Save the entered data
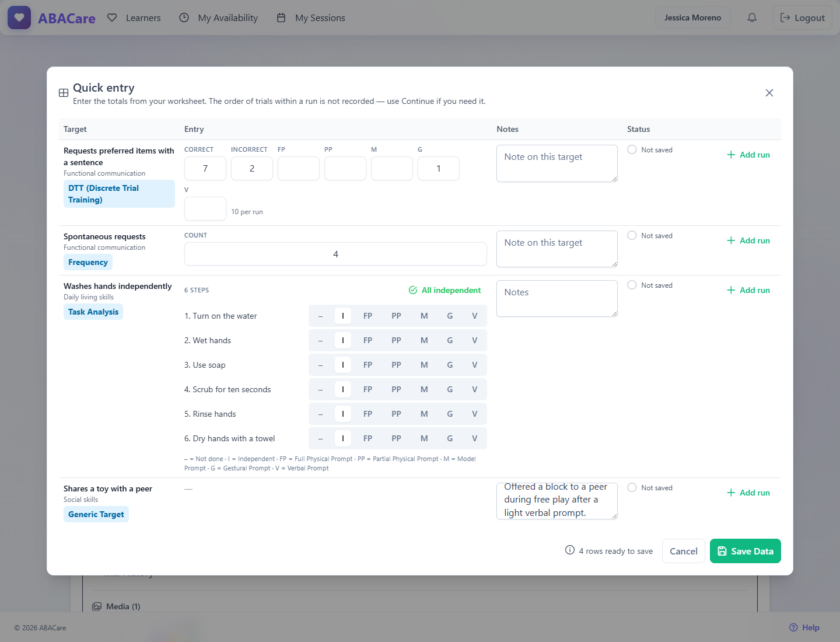Screen dimensions: 840x642 tap(745, 551)
